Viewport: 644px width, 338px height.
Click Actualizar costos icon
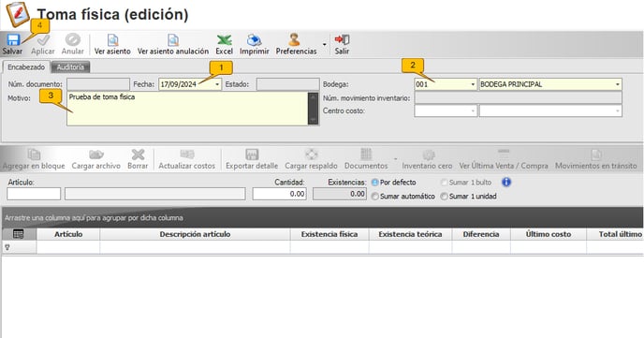(x=187, y=154)
